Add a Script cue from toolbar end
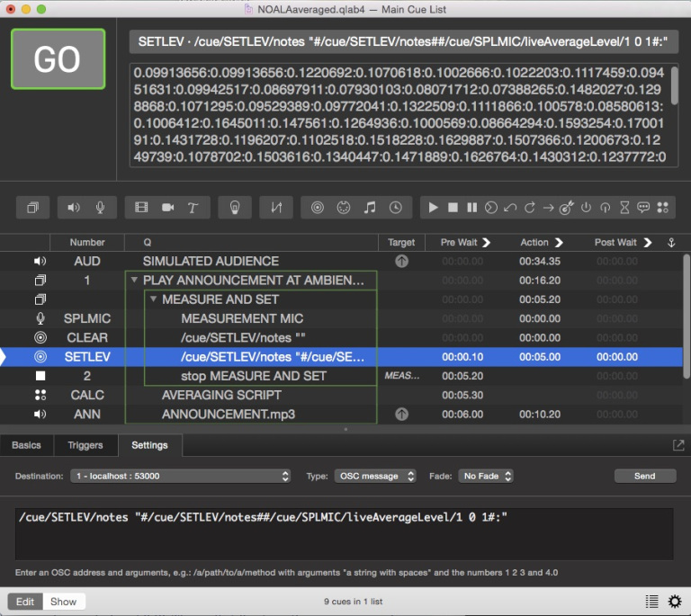691x616 pixels. [x=663, y=208]
